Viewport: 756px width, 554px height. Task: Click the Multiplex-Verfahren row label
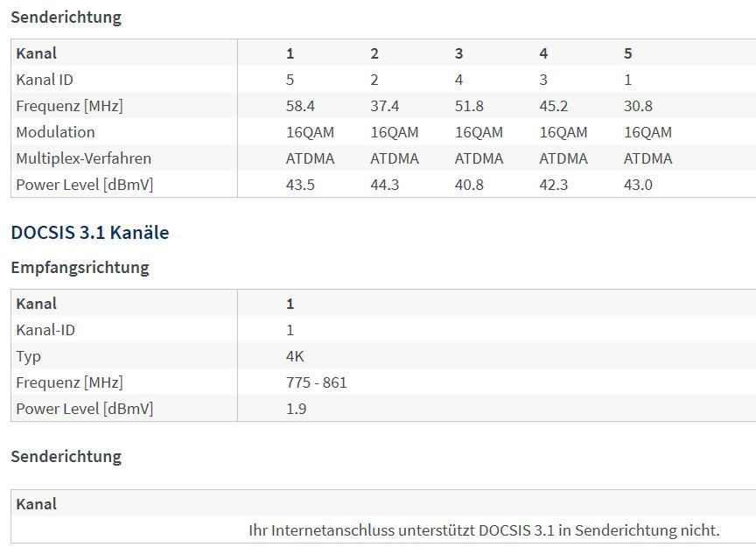click(83, 158)
